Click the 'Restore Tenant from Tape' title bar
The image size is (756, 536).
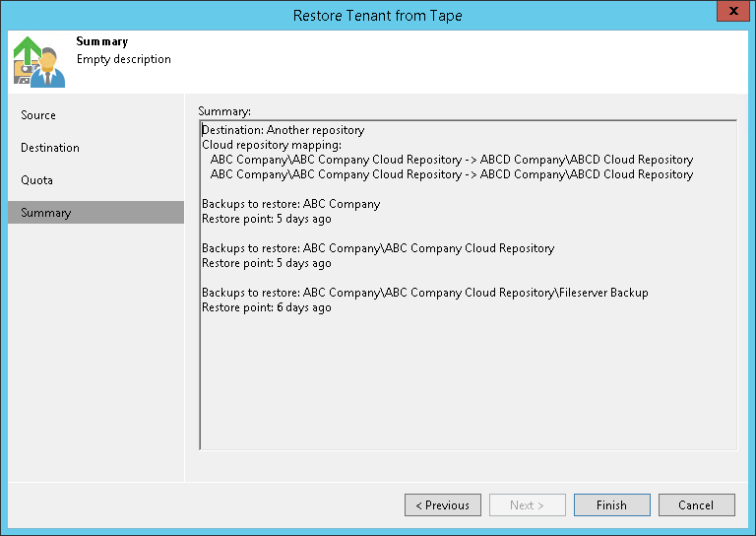(x=378, y=15)
